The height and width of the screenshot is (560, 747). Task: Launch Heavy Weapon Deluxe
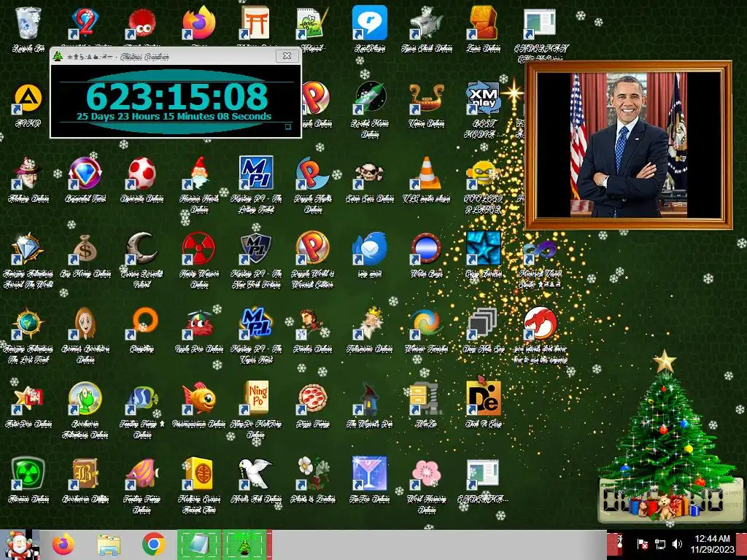coord(198,248)
